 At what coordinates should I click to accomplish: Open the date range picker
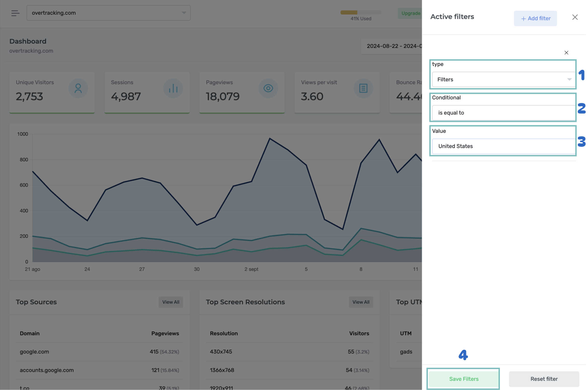pyautogui.click(x=392, y=46)
